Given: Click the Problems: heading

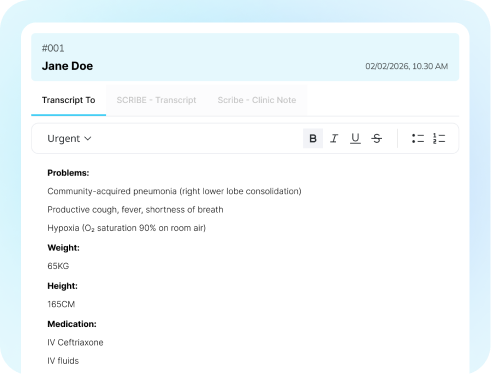Looking at the screenshot, I should click(x=68, y=173).
